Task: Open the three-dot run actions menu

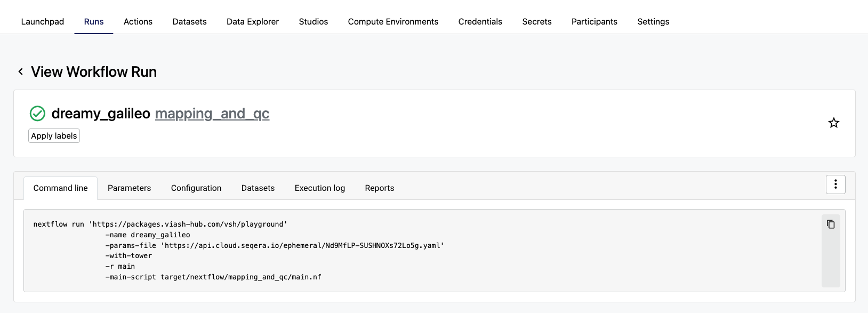Action: pos(835,184)
